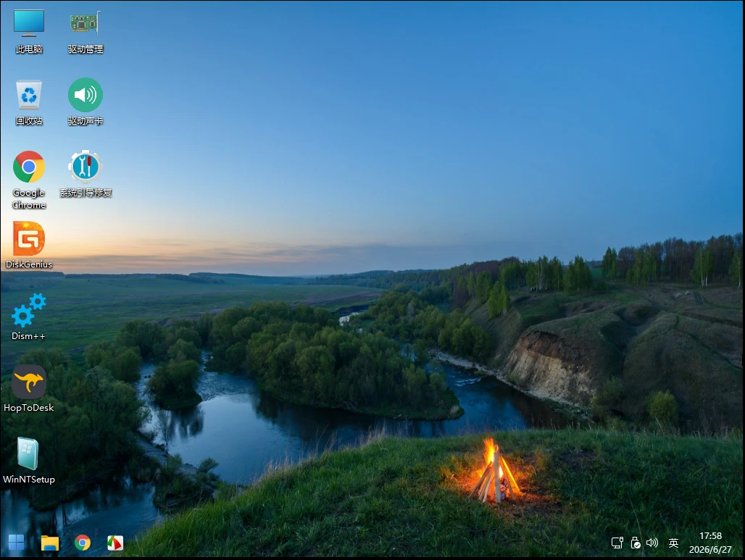Open the clock showing 17:58

(x=710, y=536)
